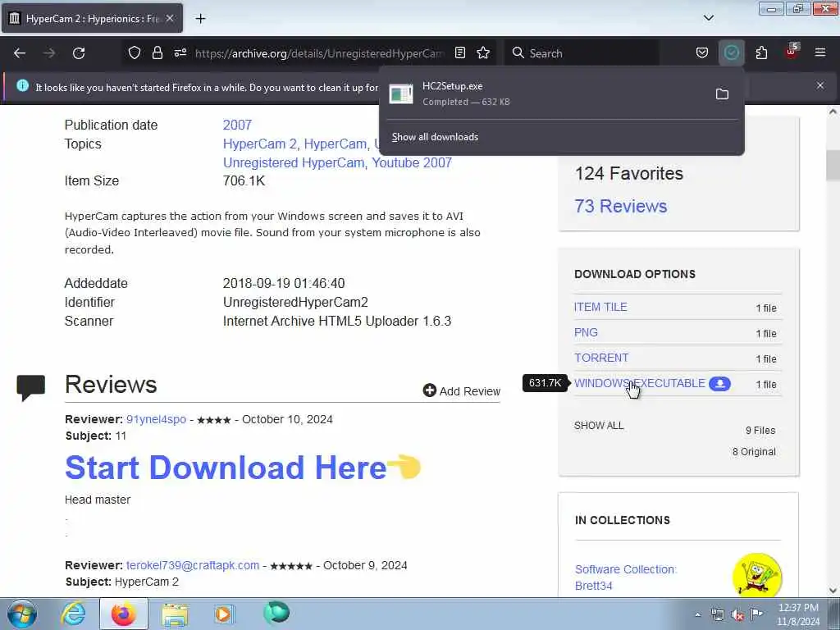Click the page vertical scrollbar thumb

coord(833,166)
